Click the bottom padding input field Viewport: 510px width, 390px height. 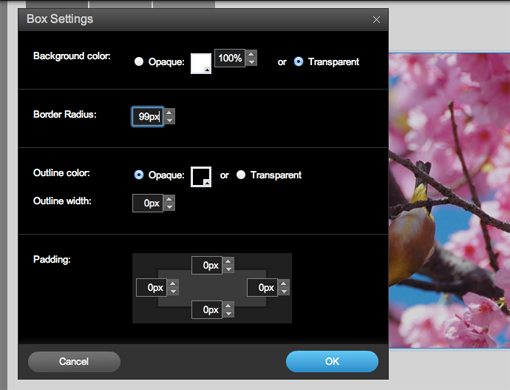207,310
